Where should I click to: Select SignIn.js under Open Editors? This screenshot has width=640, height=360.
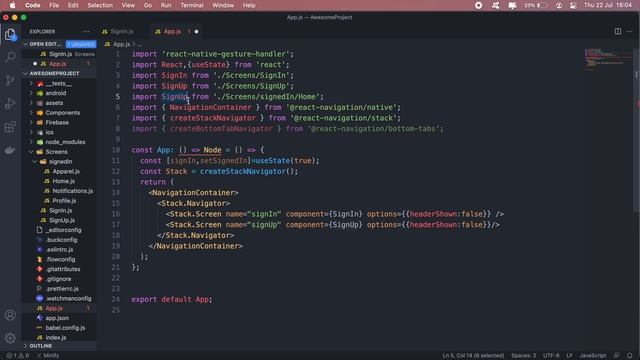(x=59, y=54)
